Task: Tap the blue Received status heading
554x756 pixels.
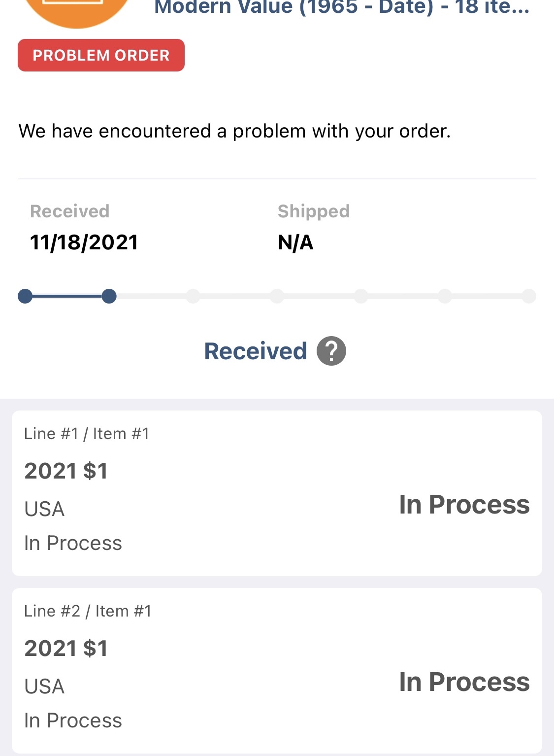Action: coord(256,351)
